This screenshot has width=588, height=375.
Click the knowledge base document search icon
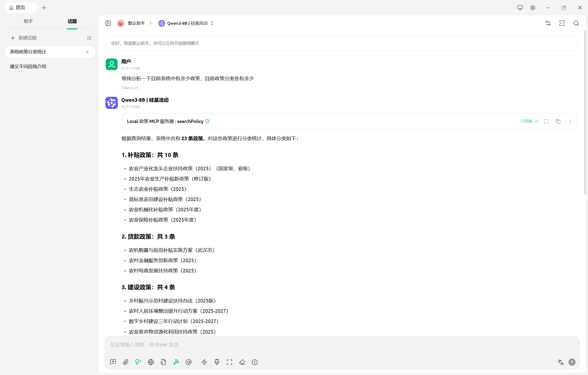[163, 362]
